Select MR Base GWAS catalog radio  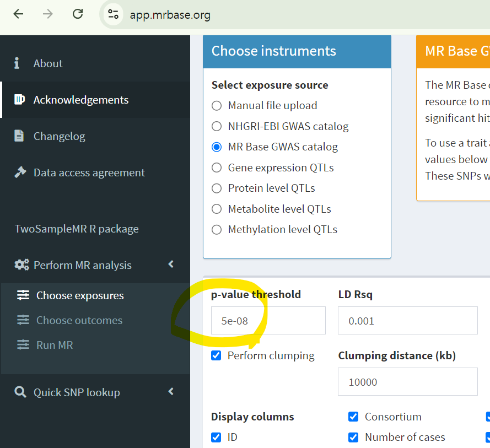[x=217, y=147]
